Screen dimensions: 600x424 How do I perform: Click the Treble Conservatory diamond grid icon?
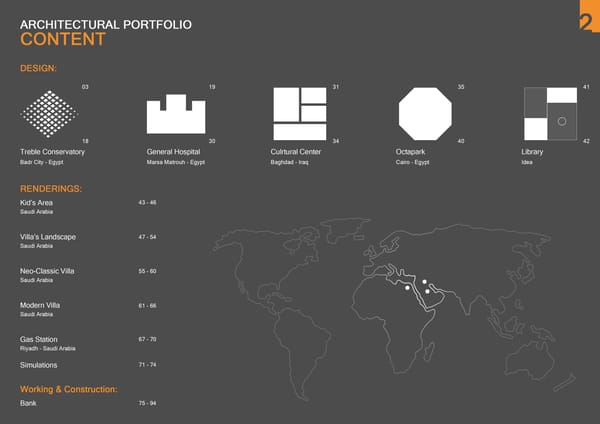(x=50, y=113)
